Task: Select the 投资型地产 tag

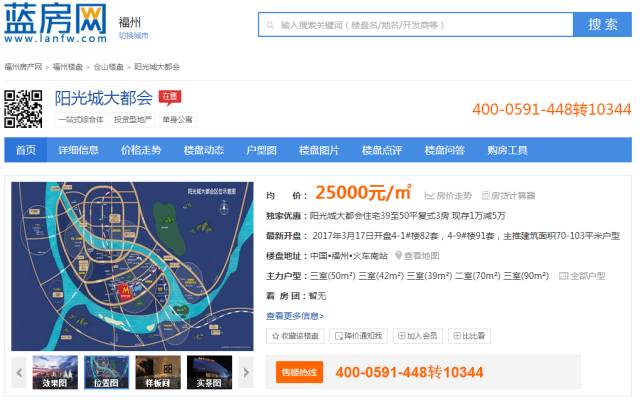Action: click(x=133, y=120)
